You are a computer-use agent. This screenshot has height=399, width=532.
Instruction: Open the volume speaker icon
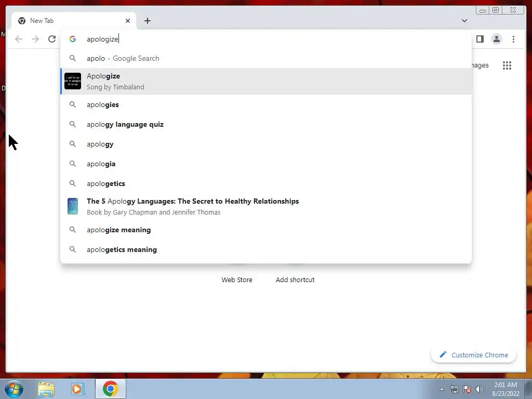pos(480,389)
